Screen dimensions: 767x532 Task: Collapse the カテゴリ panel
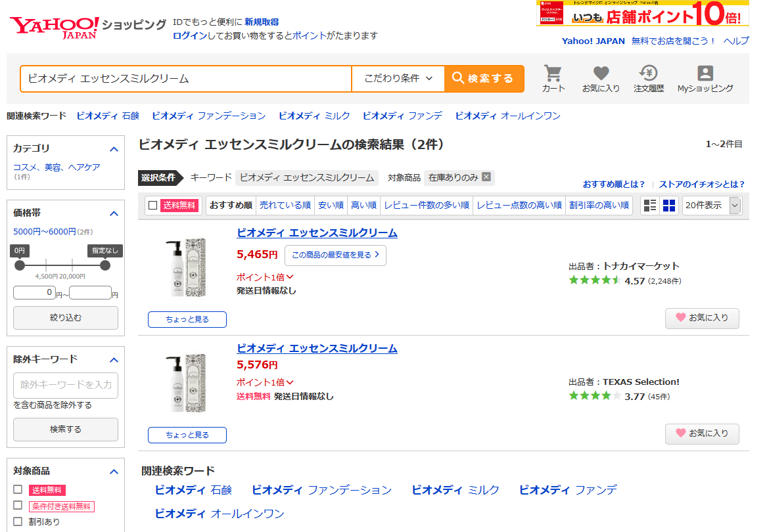tap(114, 149)
